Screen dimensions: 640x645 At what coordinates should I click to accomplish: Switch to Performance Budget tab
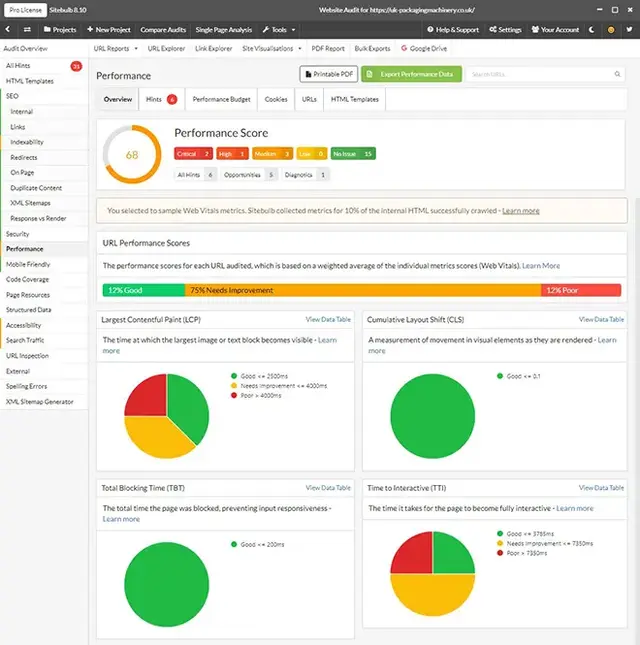221,99
